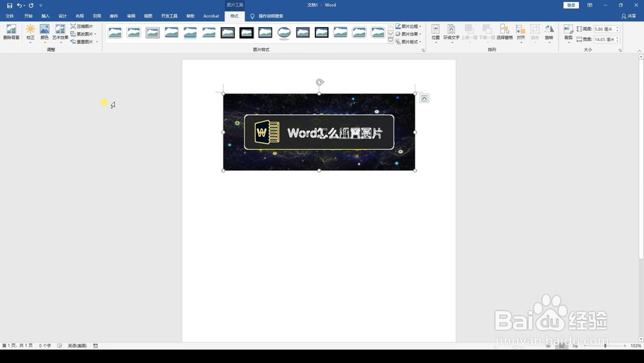Apply the oval picture style

pos(284,32)
